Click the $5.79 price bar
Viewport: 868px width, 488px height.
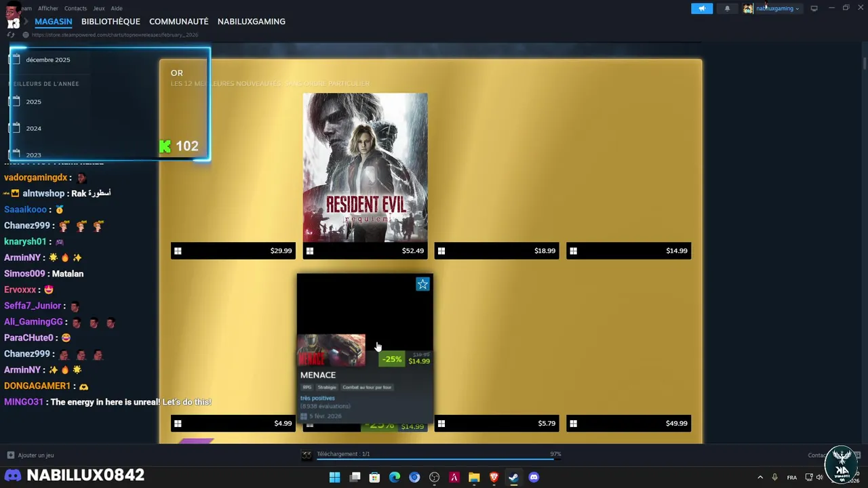tap(496, 424)
